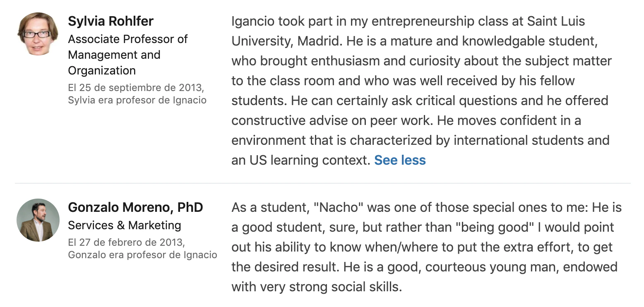Click the Gonzalo Moreno, PhD name
The width and height of the screenshot is (644, 307).
point(135,207)
